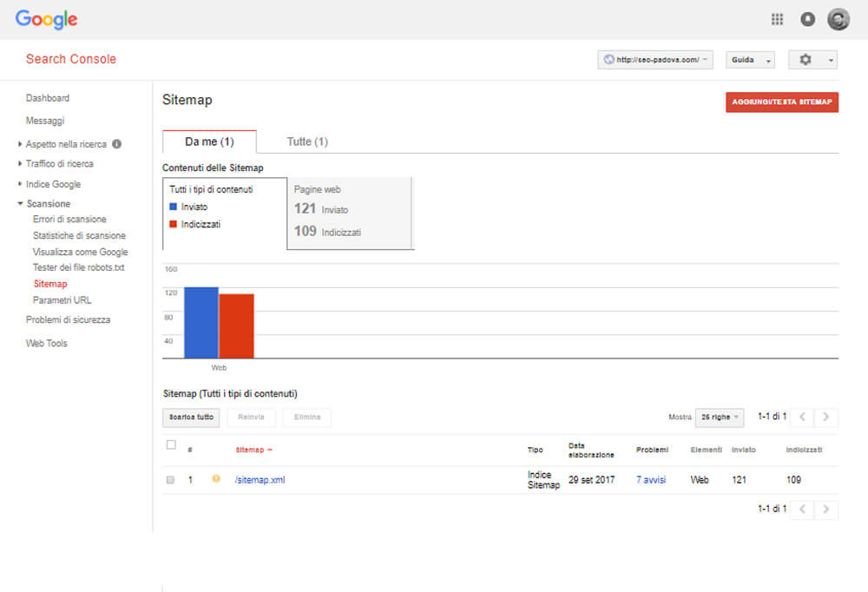Click the bottom next-page arrow
Screen dimensions: 868x592
coord(826,509)
